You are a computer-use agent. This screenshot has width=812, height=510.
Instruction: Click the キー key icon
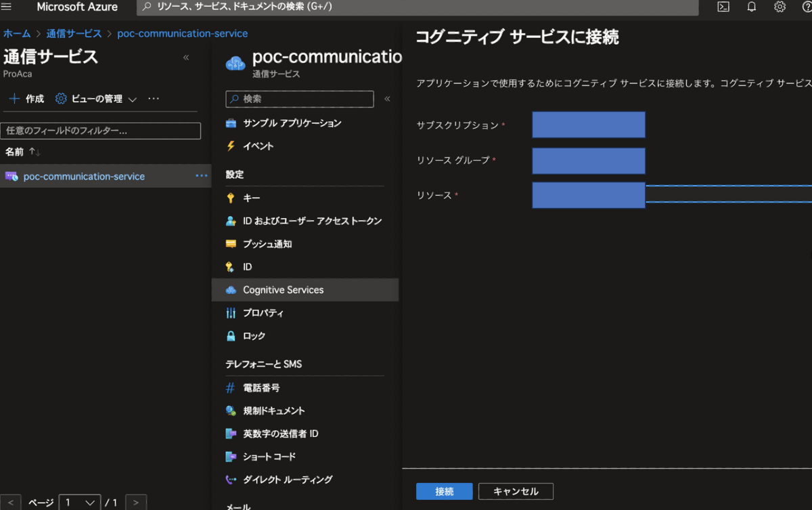231,198
